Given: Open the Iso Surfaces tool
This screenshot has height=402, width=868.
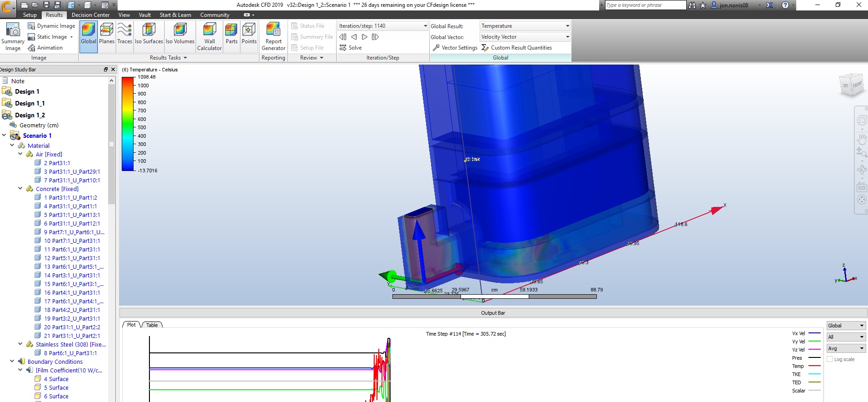Looking at the screenshot, I should [149, 37].
